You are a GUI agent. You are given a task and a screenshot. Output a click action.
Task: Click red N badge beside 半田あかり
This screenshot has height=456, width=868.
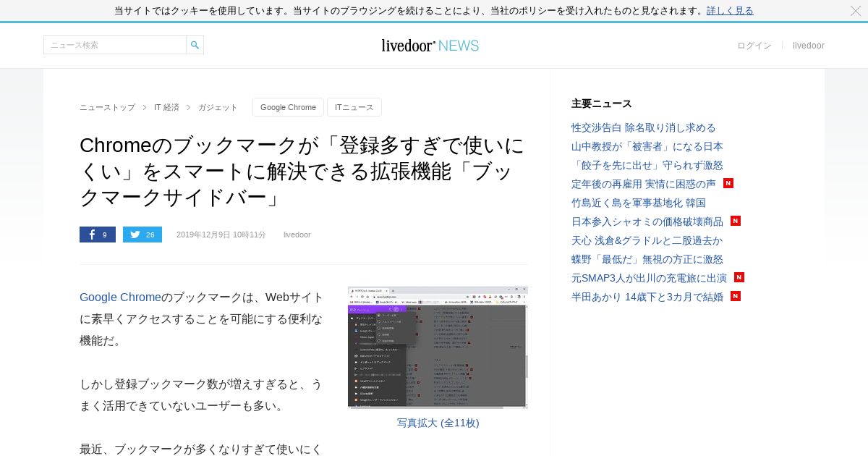[736, 296]
